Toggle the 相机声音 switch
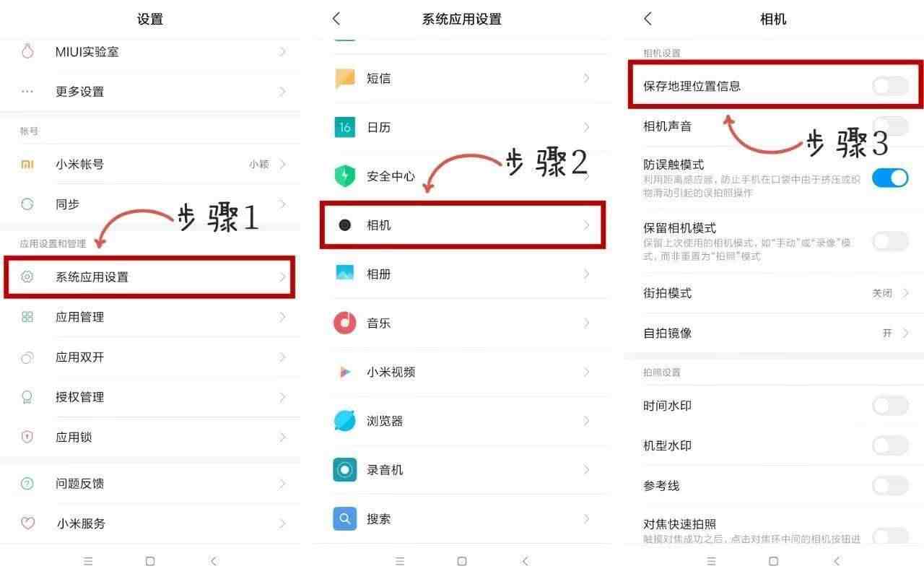The image size is (924, 579). (890, 126)
